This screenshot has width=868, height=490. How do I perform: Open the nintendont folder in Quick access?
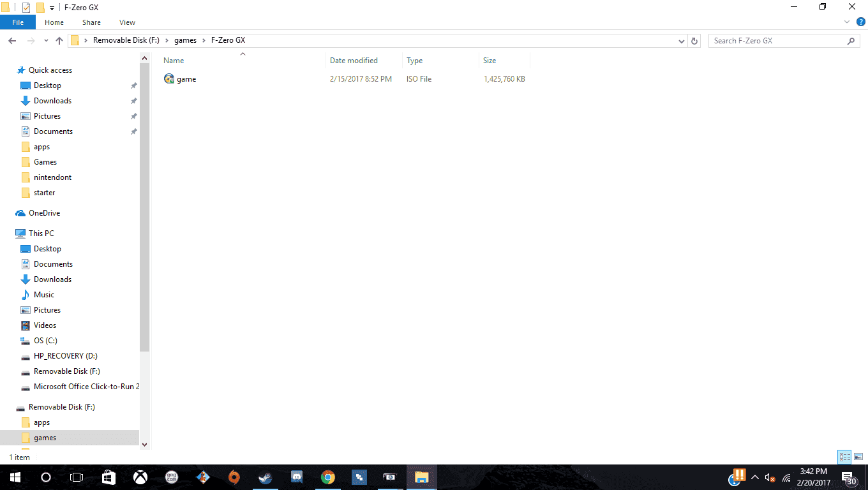click(x=52, y=177)
